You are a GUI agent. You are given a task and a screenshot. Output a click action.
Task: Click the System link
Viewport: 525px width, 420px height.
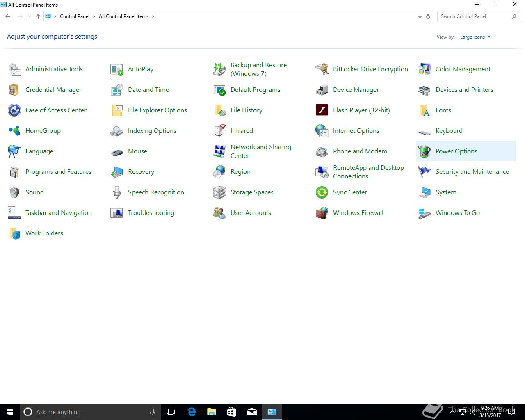click(446, 192)
